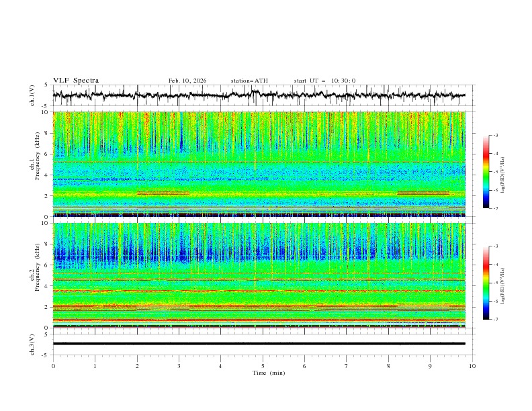Click the "ch.1(V)" waveform axis label
The image size is (532, 411).
32,95
